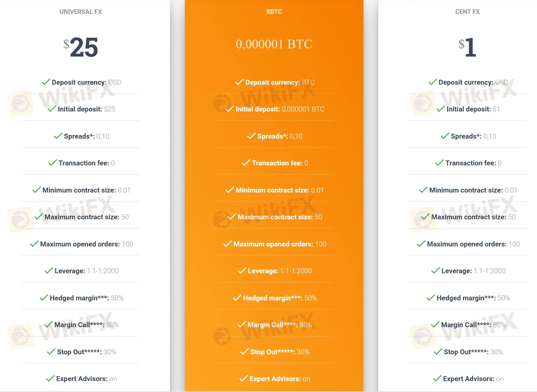The width and height of the screenshot is (537, 392).
Task: Click Cent FX Maximum opened orders checkmark
Action: 421,244
